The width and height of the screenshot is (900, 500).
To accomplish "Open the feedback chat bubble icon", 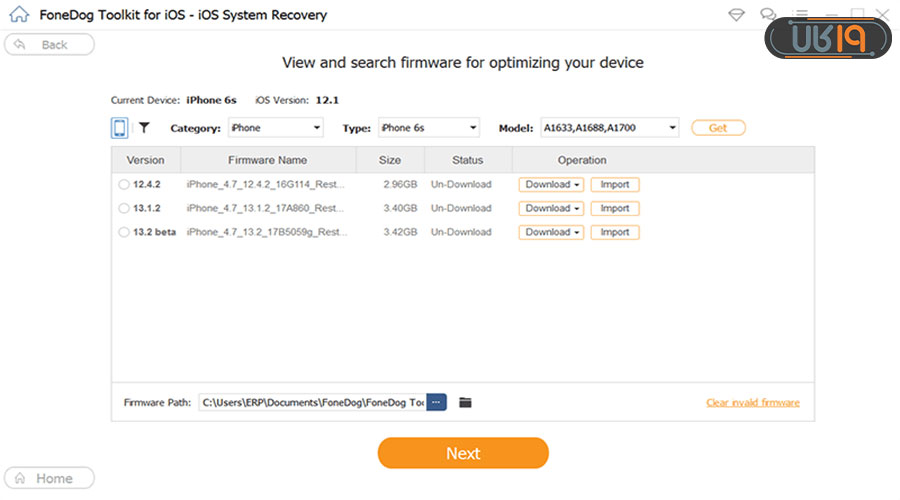I will point(767,15).
